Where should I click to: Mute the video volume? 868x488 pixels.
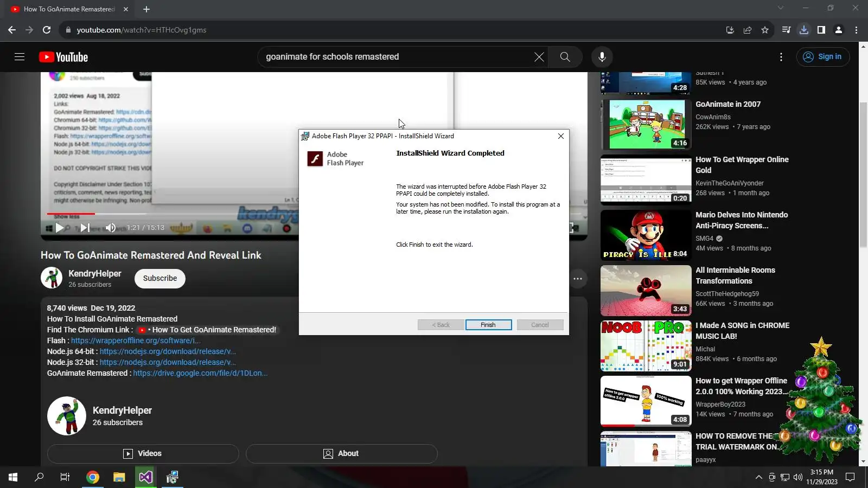coord(111,228)
